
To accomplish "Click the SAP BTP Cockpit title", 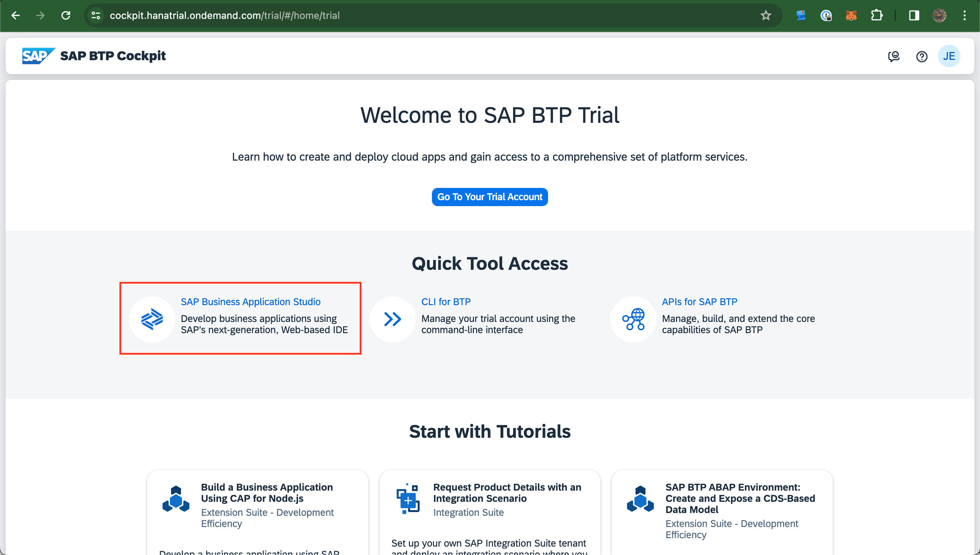I will pos(113,56).
